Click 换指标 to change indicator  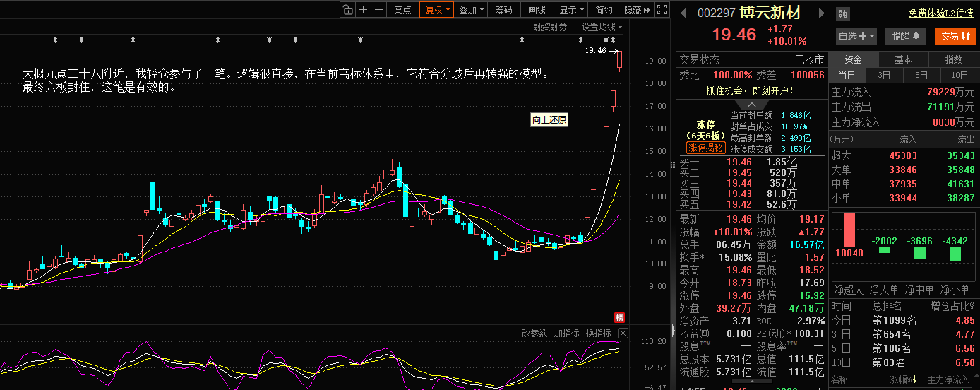598,333
